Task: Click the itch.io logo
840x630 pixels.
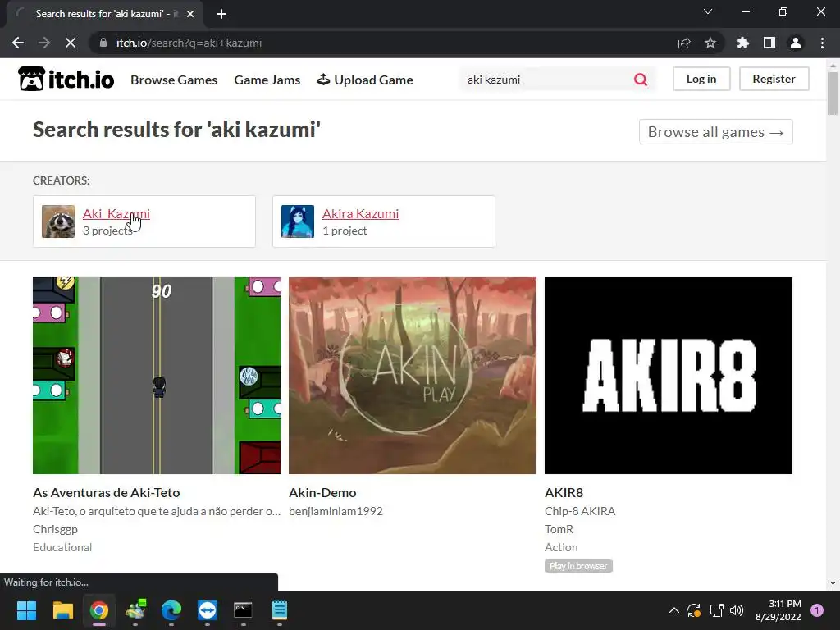Action: point(66,80)
